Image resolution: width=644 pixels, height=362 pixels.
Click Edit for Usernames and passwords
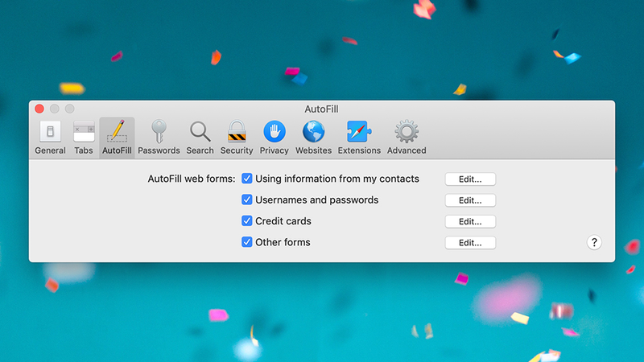coord(470,200)
